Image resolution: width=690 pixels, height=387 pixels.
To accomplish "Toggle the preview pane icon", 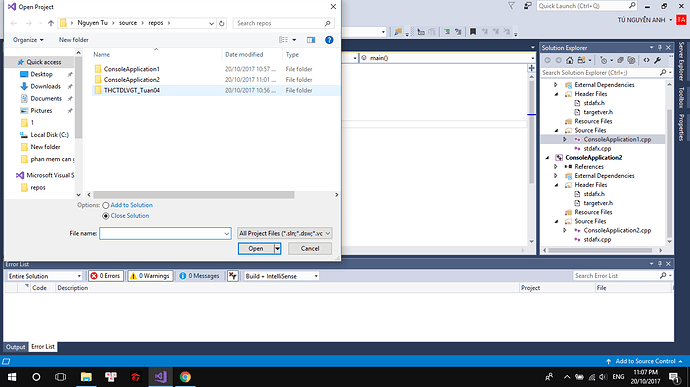I will click(311, 40).
